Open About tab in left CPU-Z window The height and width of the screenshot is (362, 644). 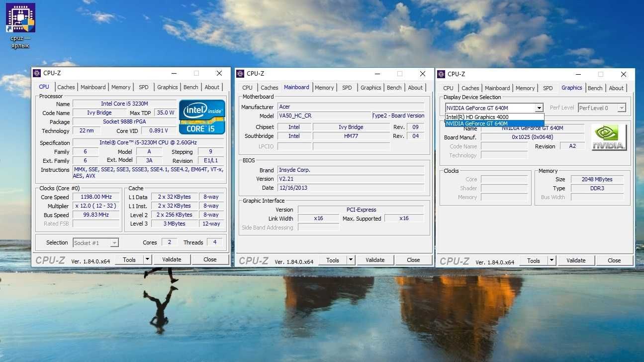click(212, 87)
